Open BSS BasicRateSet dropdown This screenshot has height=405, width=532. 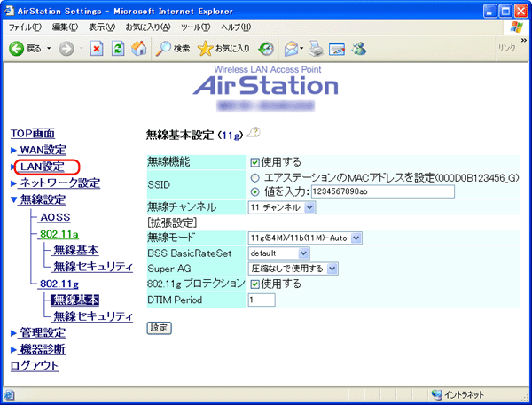278,253
